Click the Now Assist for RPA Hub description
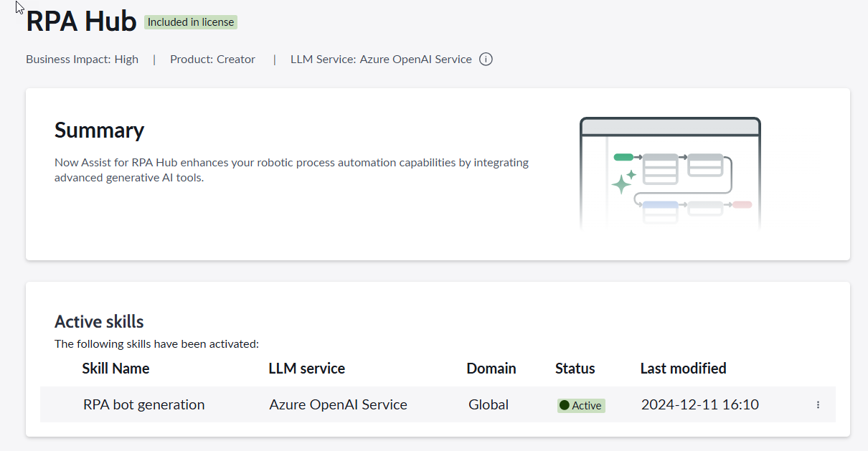868x451 pixels. coord(291,170)
